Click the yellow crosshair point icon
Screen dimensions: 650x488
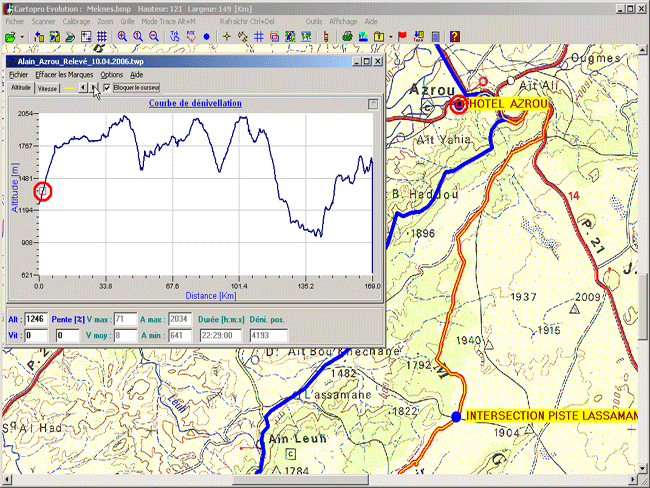227,37
